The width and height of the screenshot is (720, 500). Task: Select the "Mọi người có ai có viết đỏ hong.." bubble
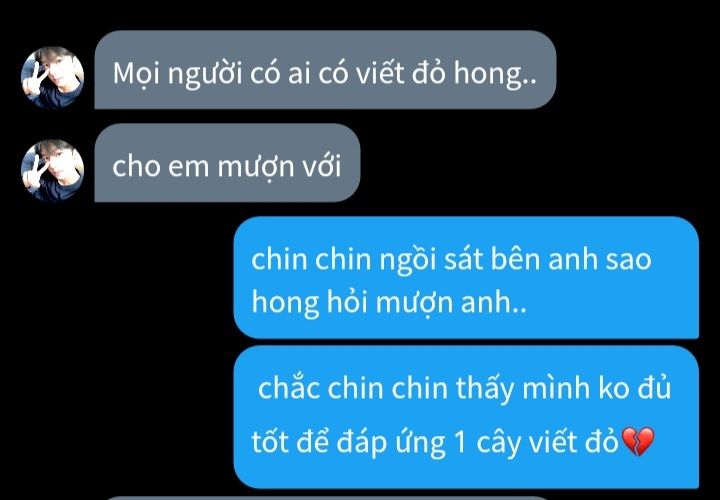click(x=325, y=70)
